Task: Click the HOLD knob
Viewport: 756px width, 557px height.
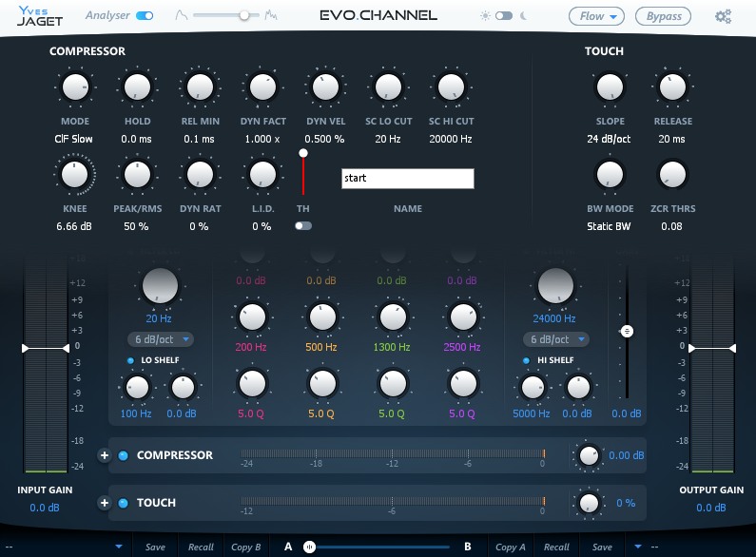Action: (137, 87)
